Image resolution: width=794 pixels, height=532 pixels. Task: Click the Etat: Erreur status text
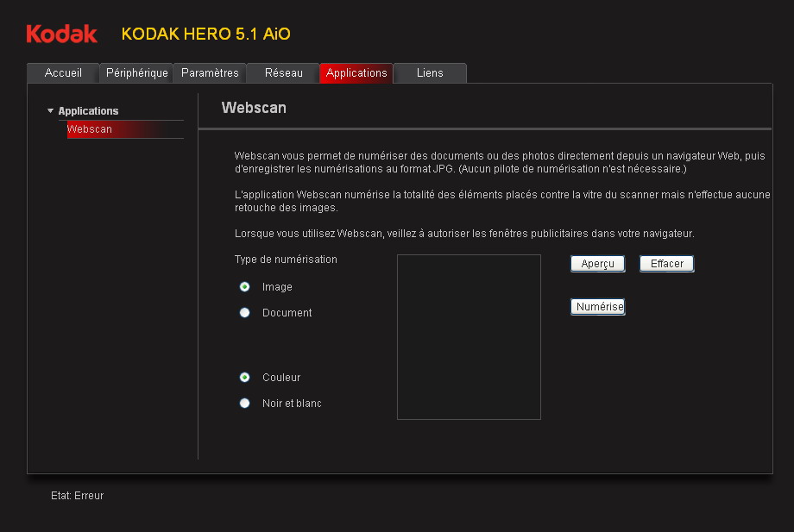[78, 496]
